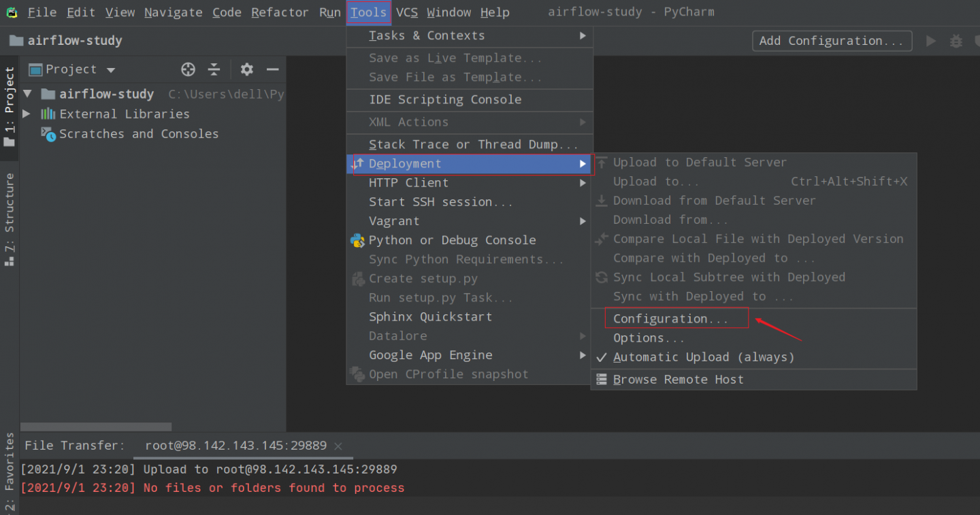Click Add Configuration... button

[x=832, y=41]
